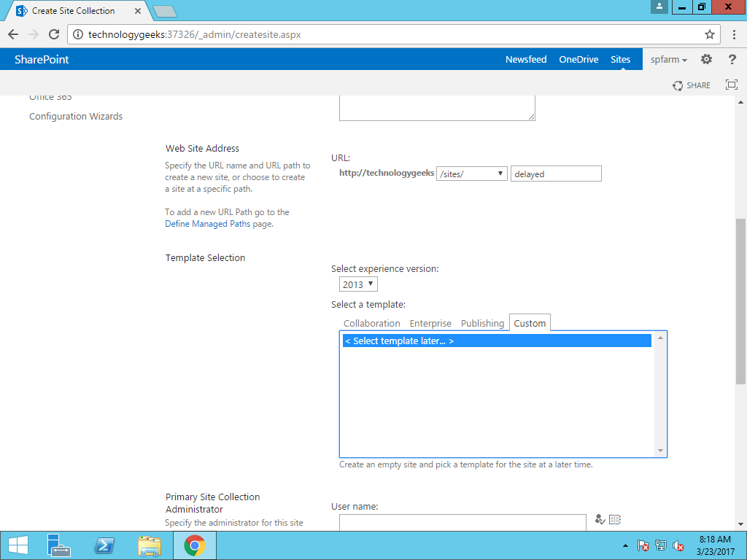Go back with browser back arrow
Viewport: 747px width, 560px height.
pos(13,34)
